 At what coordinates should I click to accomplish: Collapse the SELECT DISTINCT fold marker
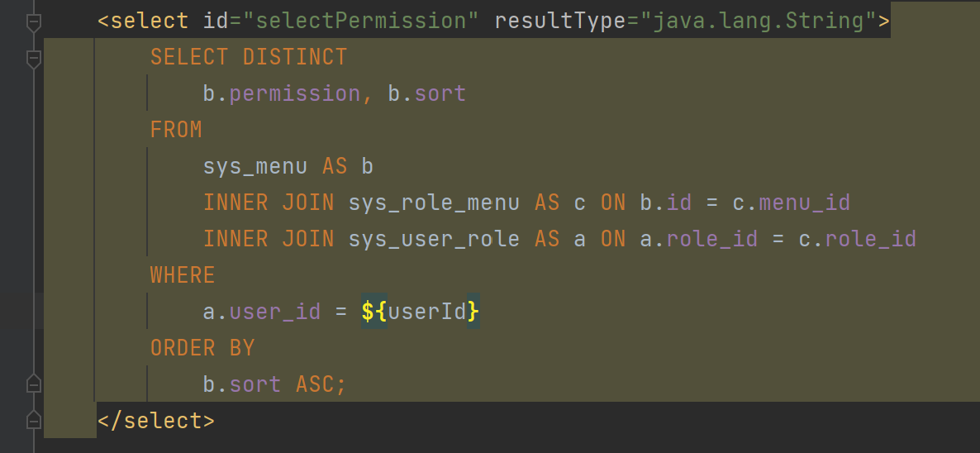pos(34,60)
